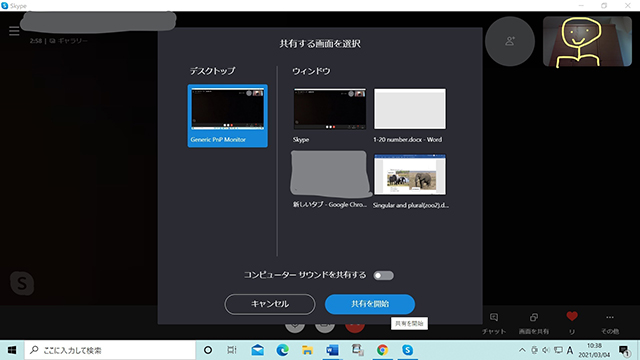Screen dimensions: 640x360
Task: Open File Explorer from taskbar
Action: [x=307, y=350]
